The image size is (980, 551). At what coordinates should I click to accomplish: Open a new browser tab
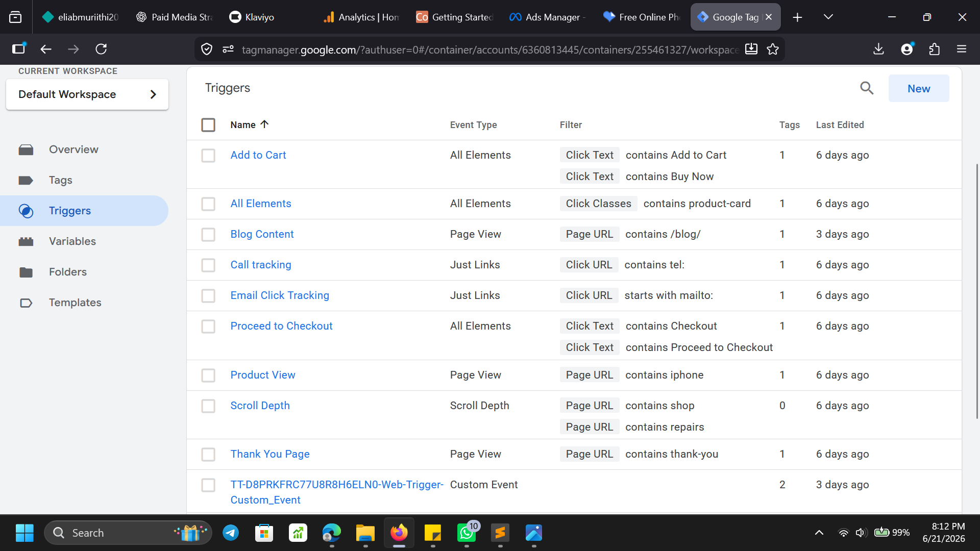point(797,17)
